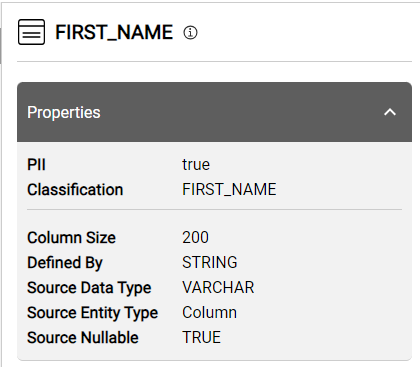Collapse the Properties panel with the chevron
The height and width of the screenshot is (367, 420).
point(390,112)
